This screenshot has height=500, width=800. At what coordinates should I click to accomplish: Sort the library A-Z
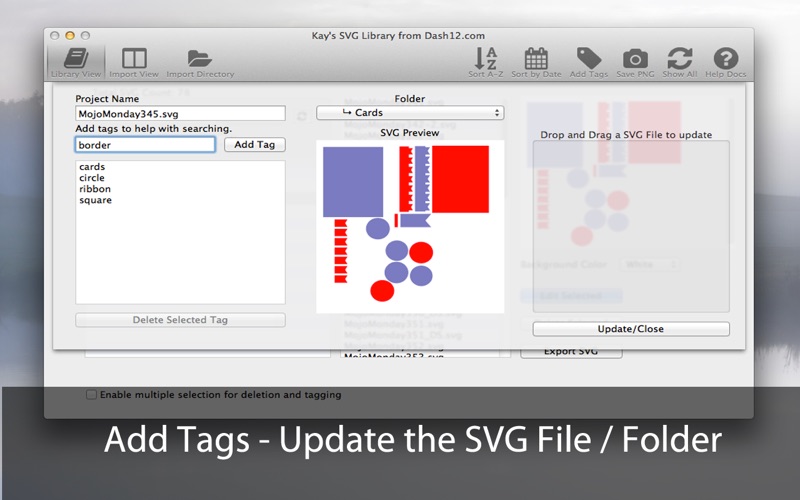click(486, 63)
